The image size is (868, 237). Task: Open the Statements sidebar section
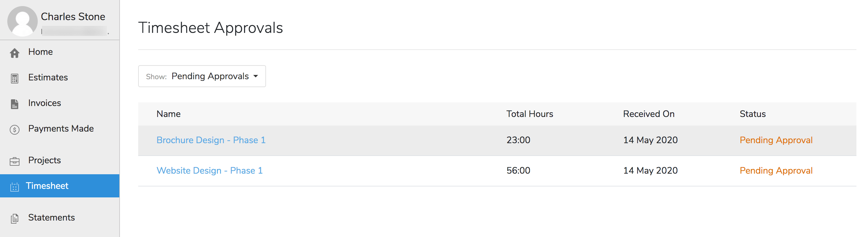[x=51, y=218]
